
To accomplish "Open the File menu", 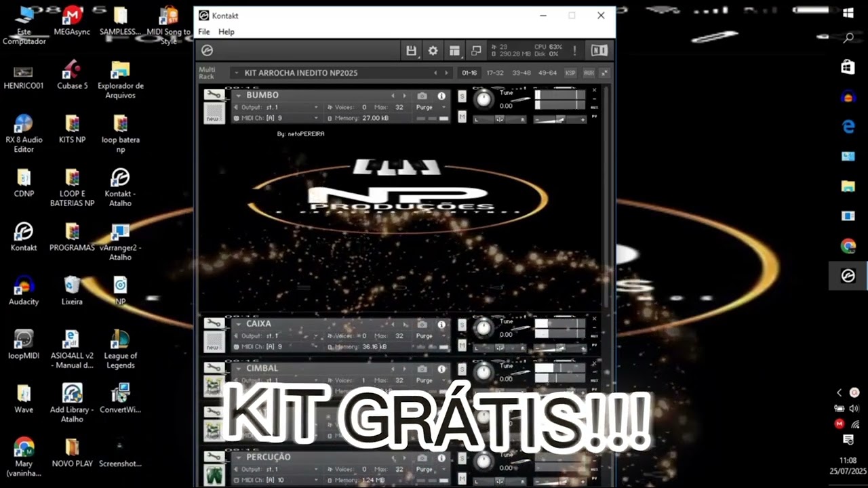I will pyautogui.click(x=204, y=32).
